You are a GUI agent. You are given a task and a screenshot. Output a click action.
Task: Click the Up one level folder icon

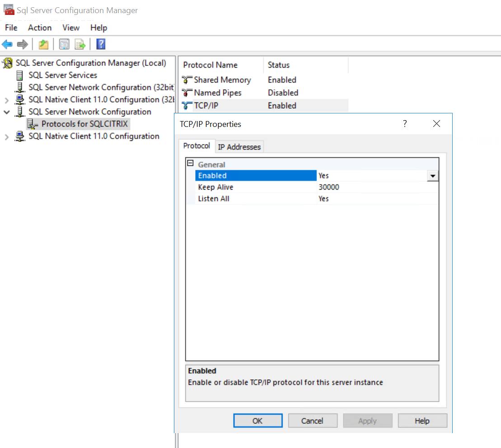pyautogui.click(x=43, y=44)
